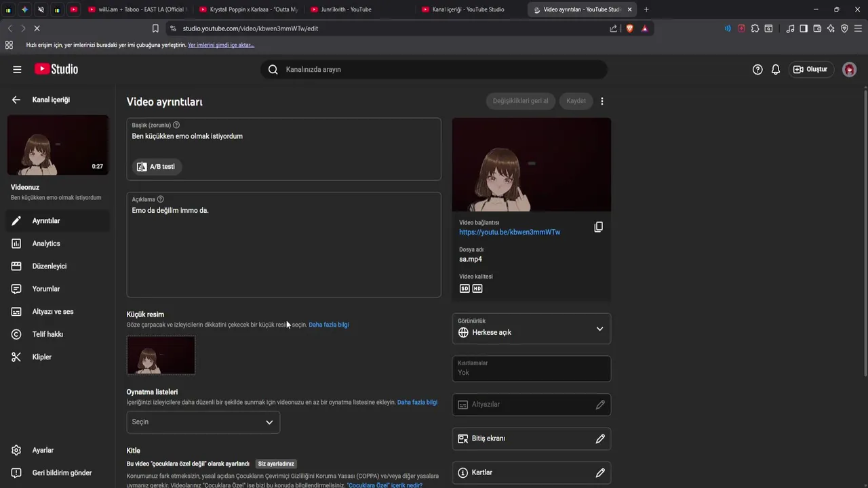The image size is (868, 488).
Task: Click Değişiklikleri geri al button
Action: click(520, 101)
